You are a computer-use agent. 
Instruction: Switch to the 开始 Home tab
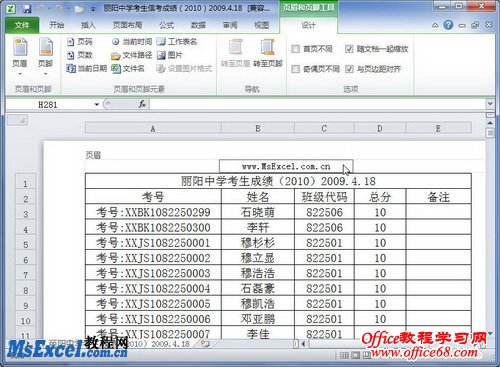[x=56, y=25]
